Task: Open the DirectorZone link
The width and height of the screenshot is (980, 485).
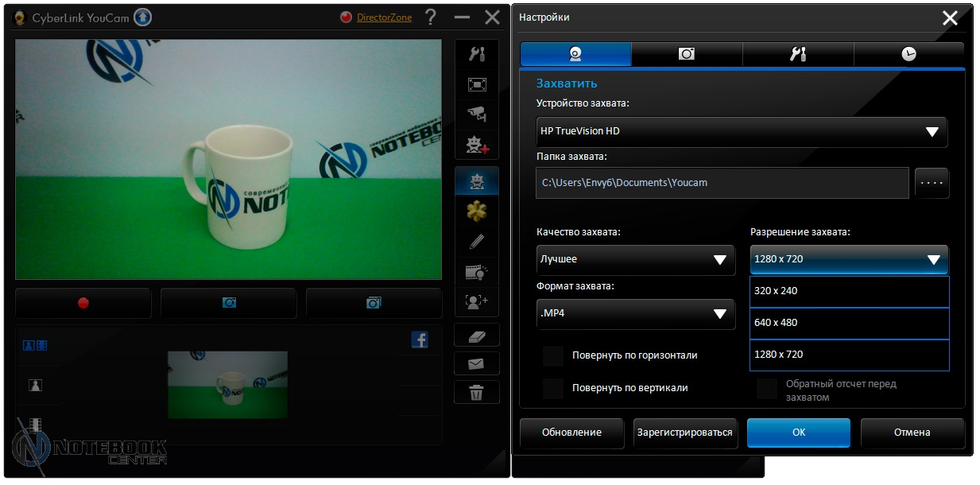Action: [x=384, y=17]
